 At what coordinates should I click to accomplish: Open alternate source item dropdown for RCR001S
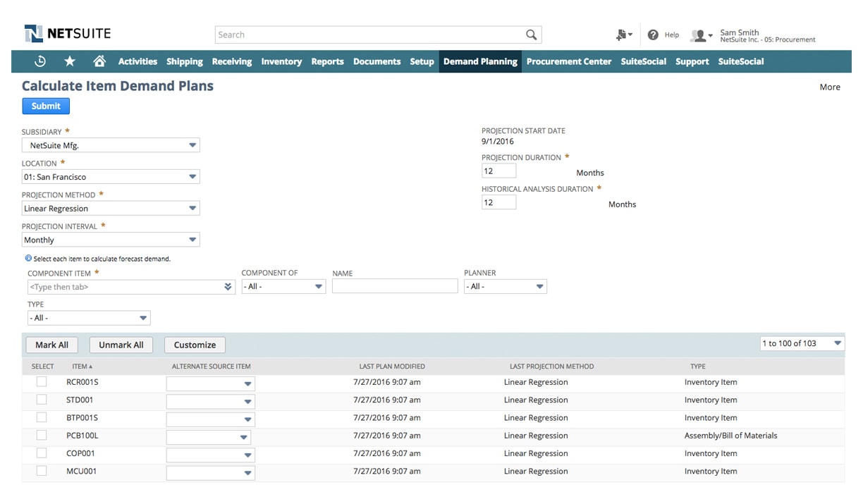coord(247,383)
